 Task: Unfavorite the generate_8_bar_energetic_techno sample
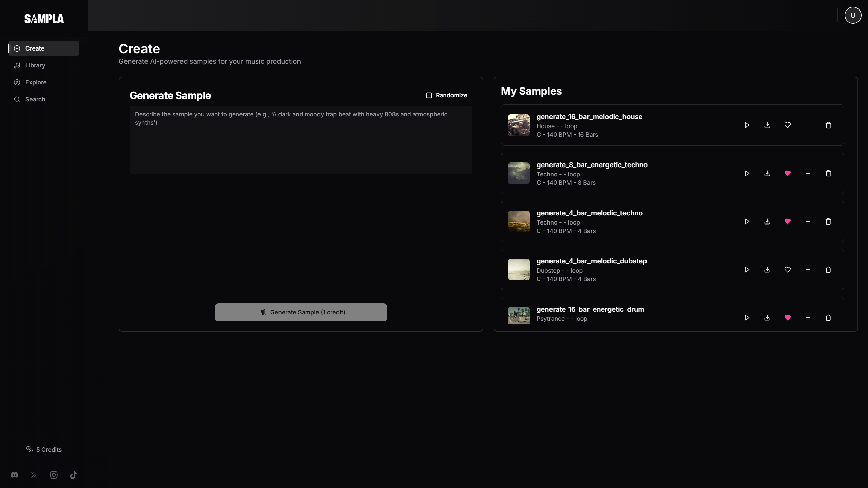coord(787,173)
